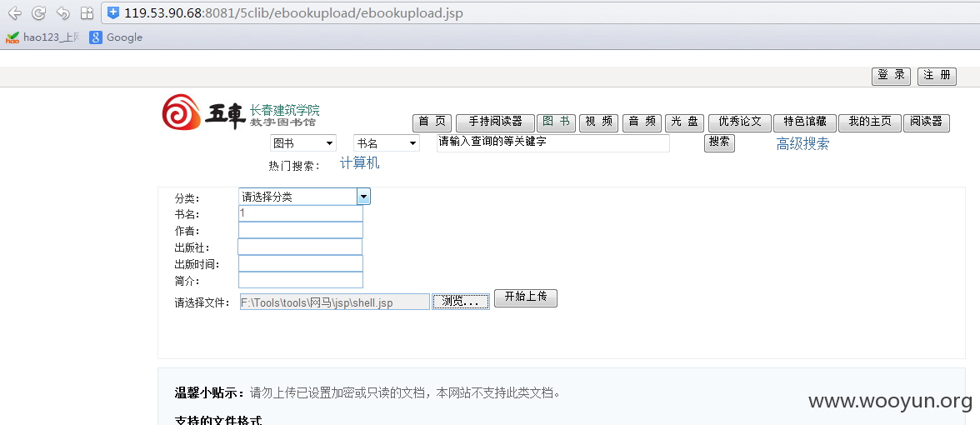
Task: Click the search keyword input box
Action: point(553,142)
